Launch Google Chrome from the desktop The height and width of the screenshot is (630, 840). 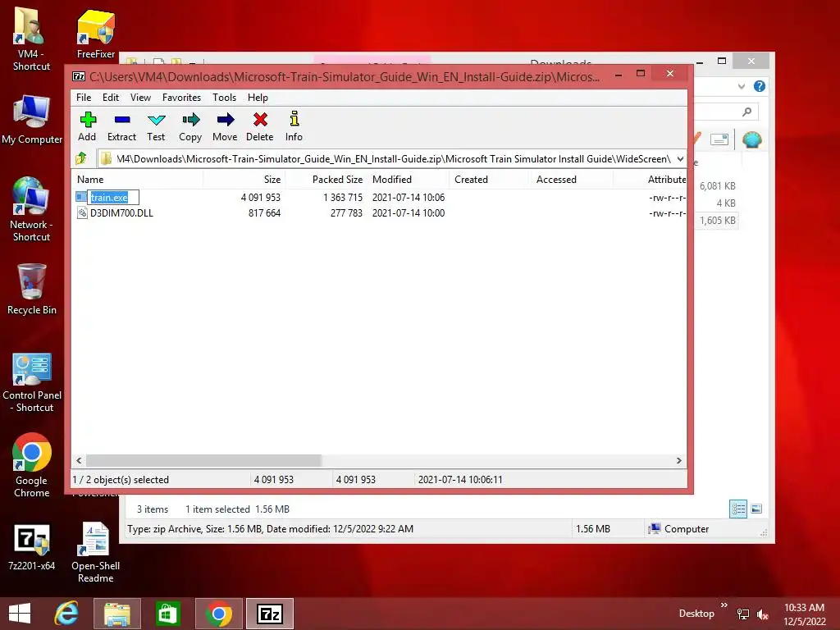pyautogui.click(x=32, y=465)
